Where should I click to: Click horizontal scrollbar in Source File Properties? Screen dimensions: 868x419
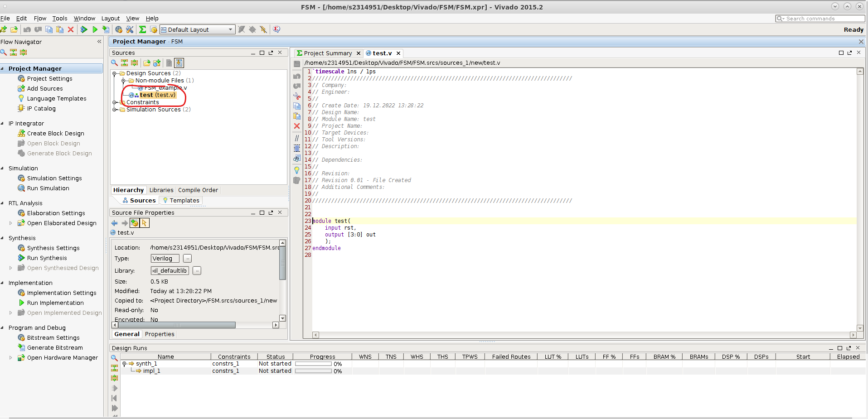[176, 325]
